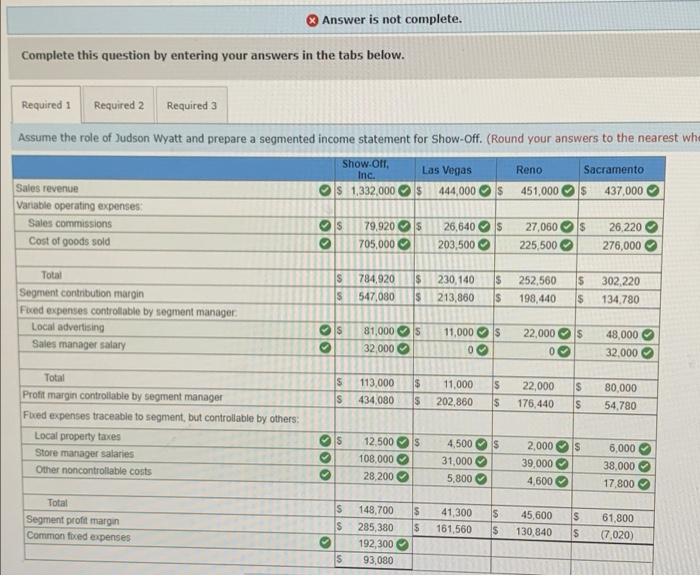The height and width of the screenshot is (576, 700).
Task: Select the Las Vegas local advertising field 11,000
Action: (454, 332)
